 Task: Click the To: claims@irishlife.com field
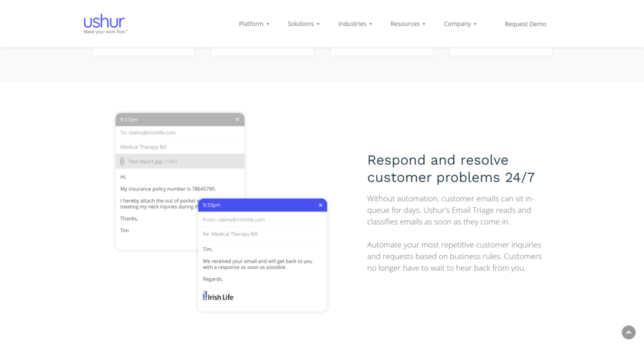point(148,133)
